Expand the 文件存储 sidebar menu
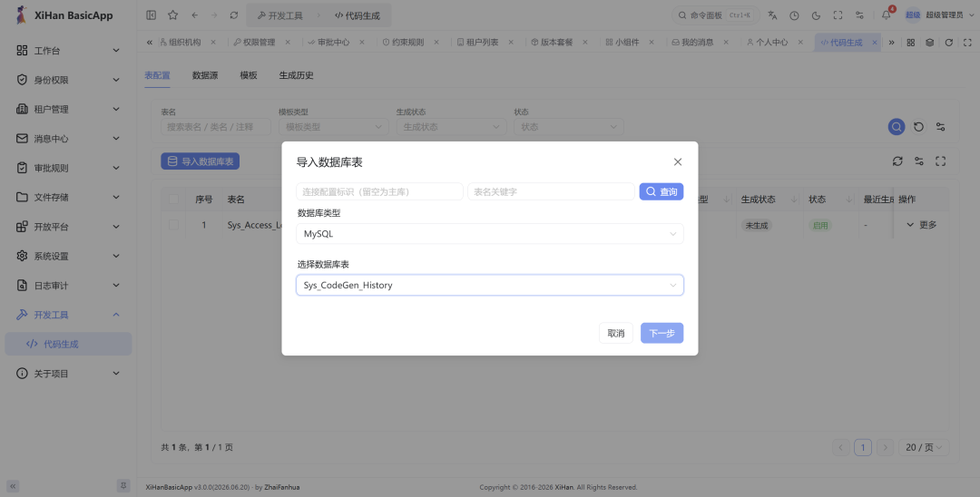This screenshot has width=980, height=497. pyautogui.click(x=68, y=198)
